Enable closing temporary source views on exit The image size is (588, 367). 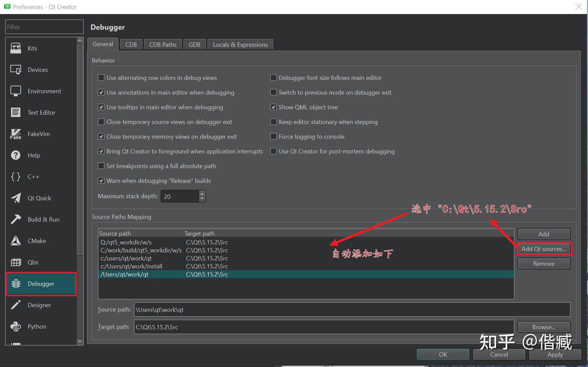pyautogui.click(x=101, y=122)
